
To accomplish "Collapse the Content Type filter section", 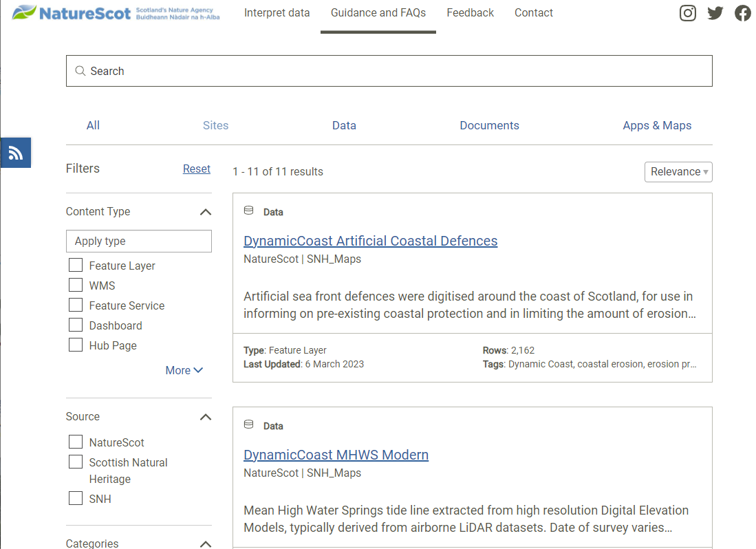I will pos(206,212).
